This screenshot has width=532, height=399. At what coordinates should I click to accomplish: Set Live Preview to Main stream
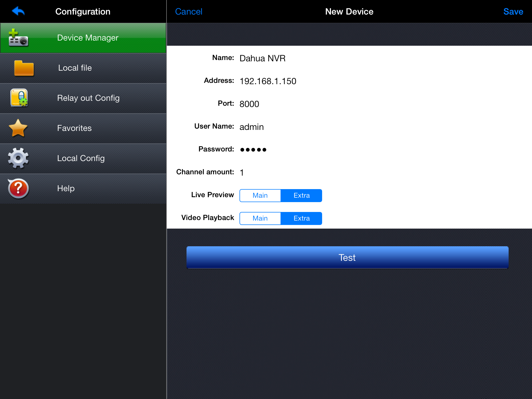point(260,195)
